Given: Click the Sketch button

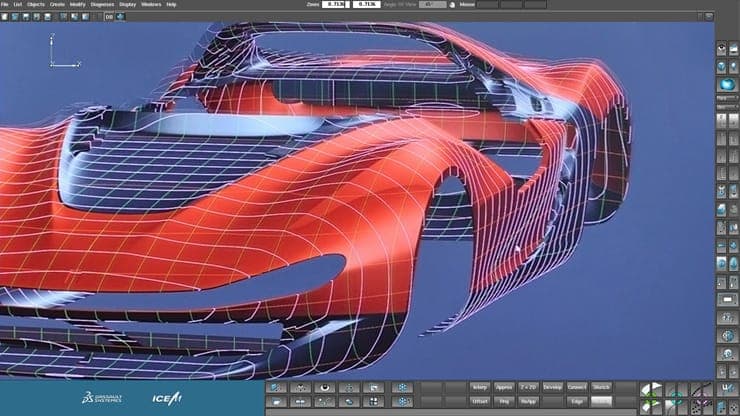Looking at the screenshot, I should (x=601, y=387).
